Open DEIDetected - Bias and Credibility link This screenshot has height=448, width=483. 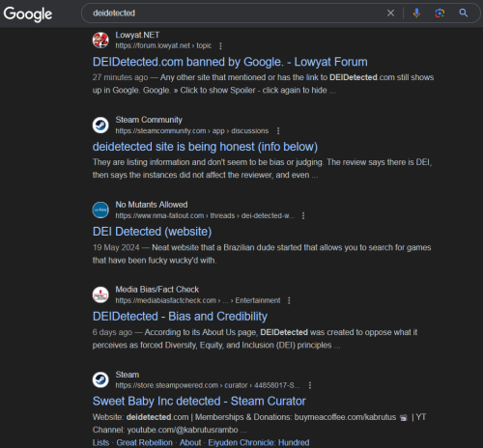180,317
